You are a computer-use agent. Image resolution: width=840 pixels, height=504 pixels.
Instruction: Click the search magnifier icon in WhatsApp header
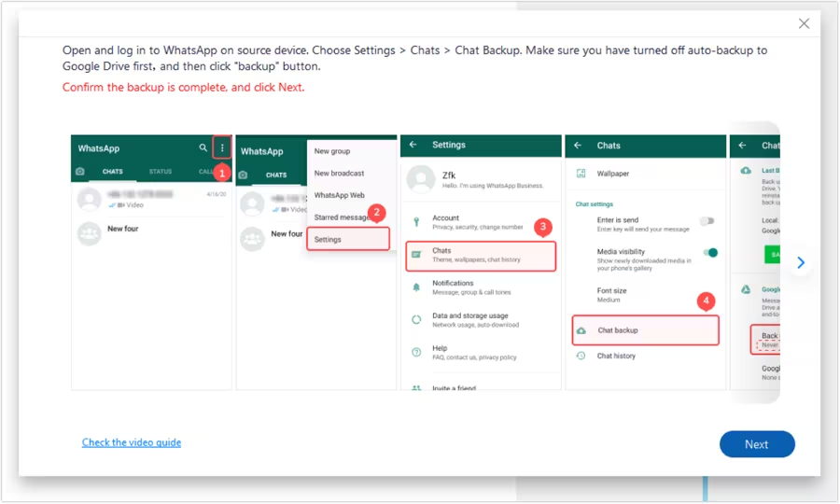point(203,148)
